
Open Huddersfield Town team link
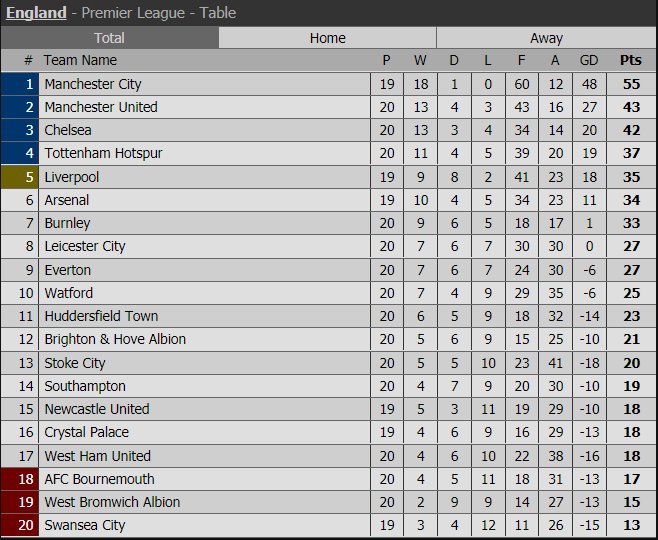(101, 316)
